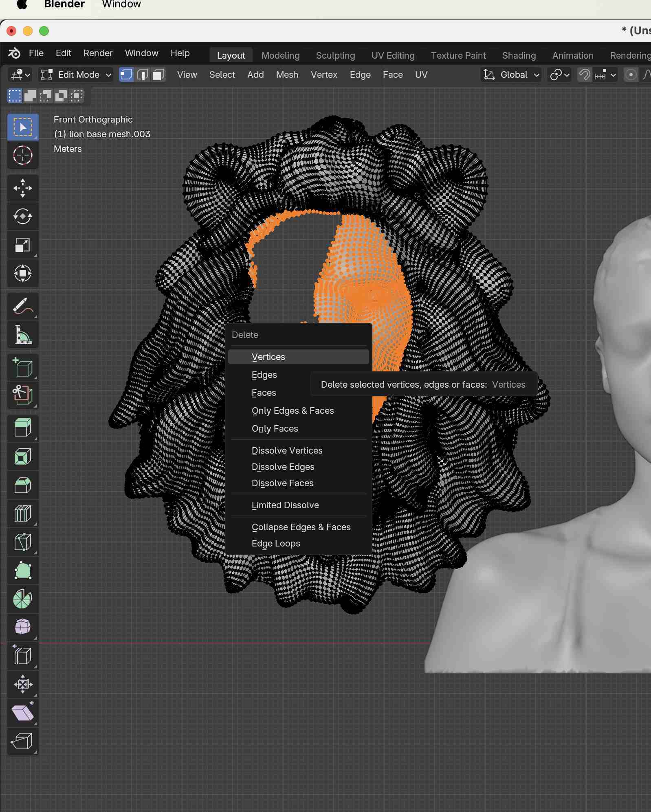The height and width of the screenshot is (812, 651).
Task: Open the macOS Blender app menu
Action: pyautogui.click(x=64, y=4)
